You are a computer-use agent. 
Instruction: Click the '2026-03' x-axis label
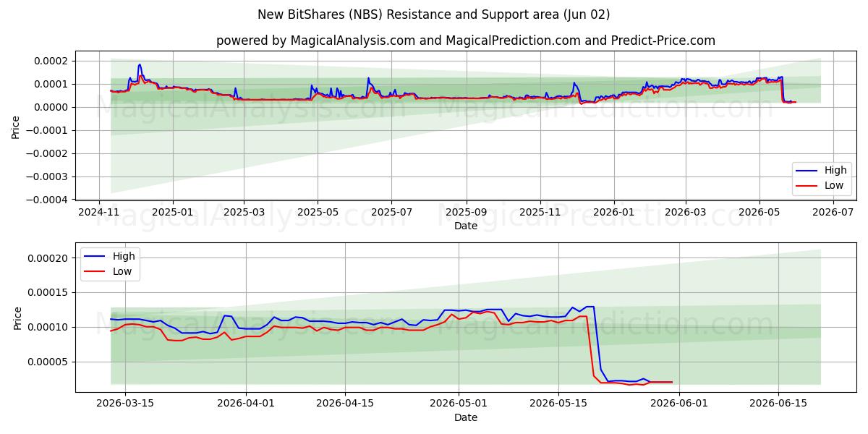685,213
